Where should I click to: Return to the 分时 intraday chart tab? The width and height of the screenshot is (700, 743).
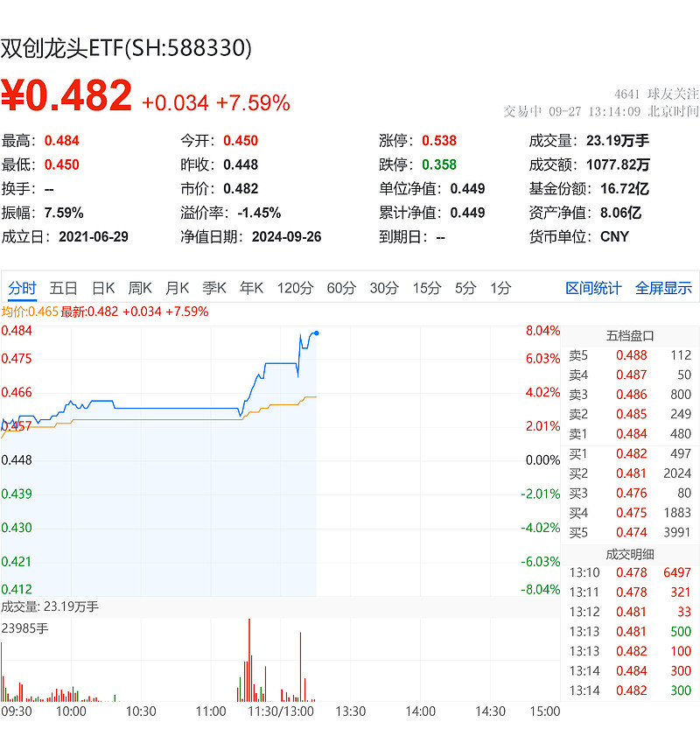[20, 287]
